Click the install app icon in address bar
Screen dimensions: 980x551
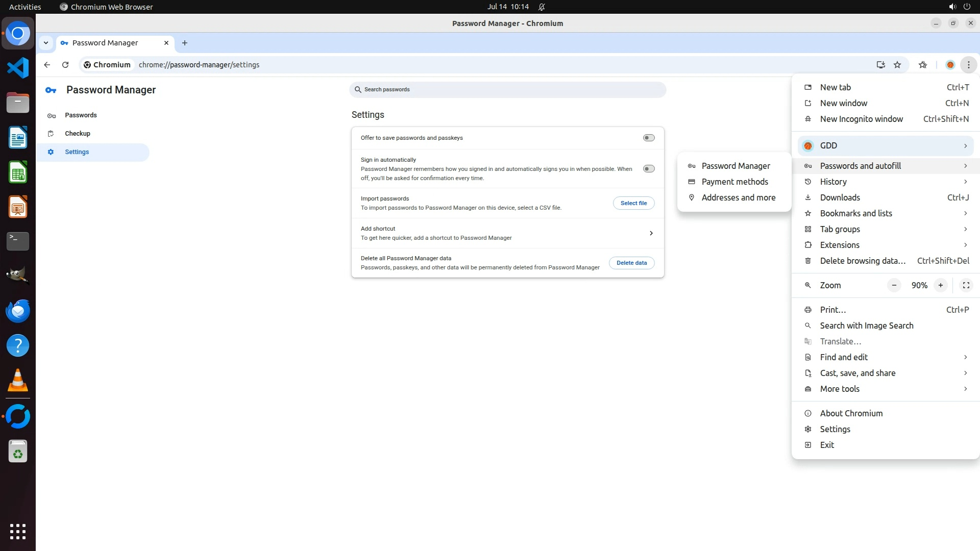[x=880, y=65]
